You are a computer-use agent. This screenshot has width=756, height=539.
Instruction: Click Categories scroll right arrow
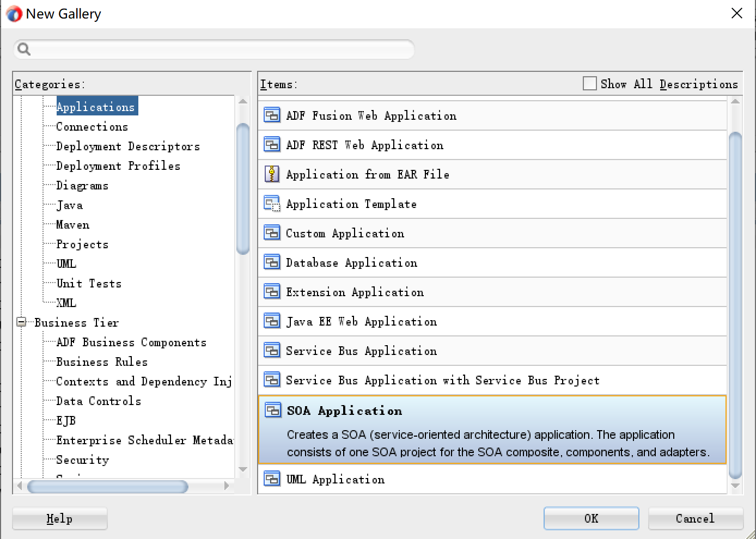(x=227, y=486)
